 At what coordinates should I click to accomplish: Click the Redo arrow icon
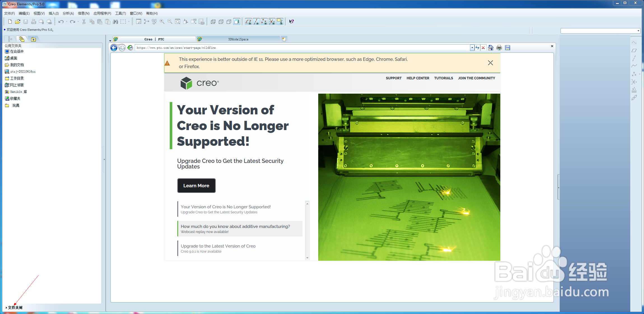click(x=73, y=22)
